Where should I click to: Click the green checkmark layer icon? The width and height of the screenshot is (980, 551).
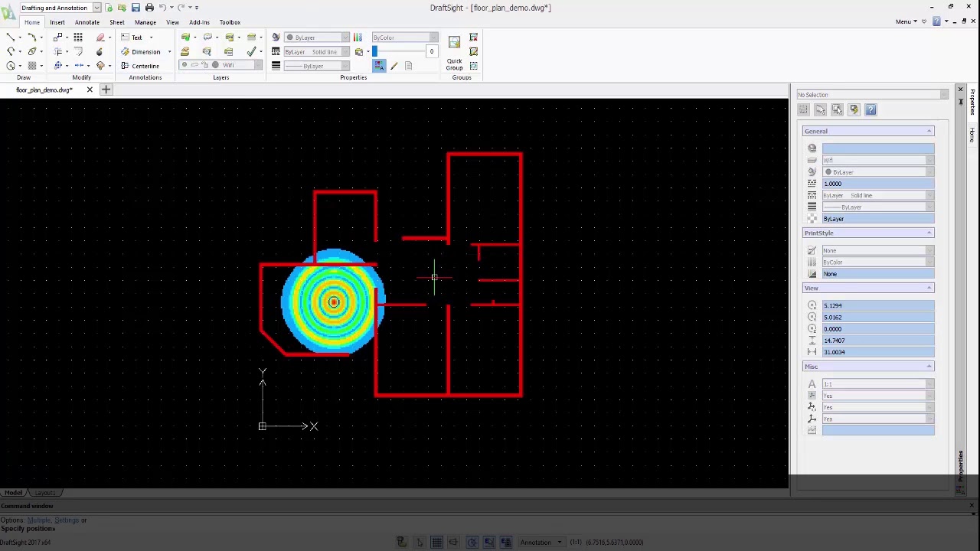(x=251, y=51)
